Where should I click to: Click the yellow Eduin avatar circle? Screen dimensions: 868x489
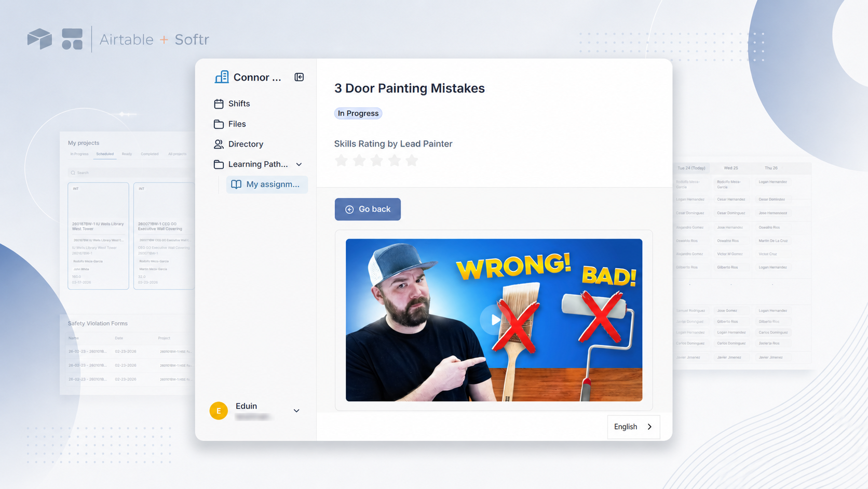point(219,411)
